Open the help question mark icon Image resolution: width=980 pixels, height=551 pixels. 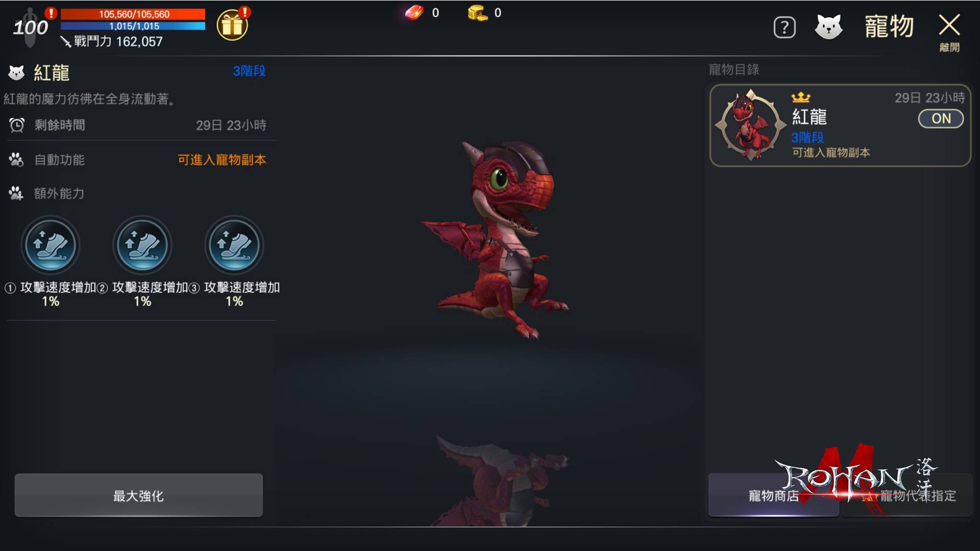pyautogui.click(x=785, y=28)
